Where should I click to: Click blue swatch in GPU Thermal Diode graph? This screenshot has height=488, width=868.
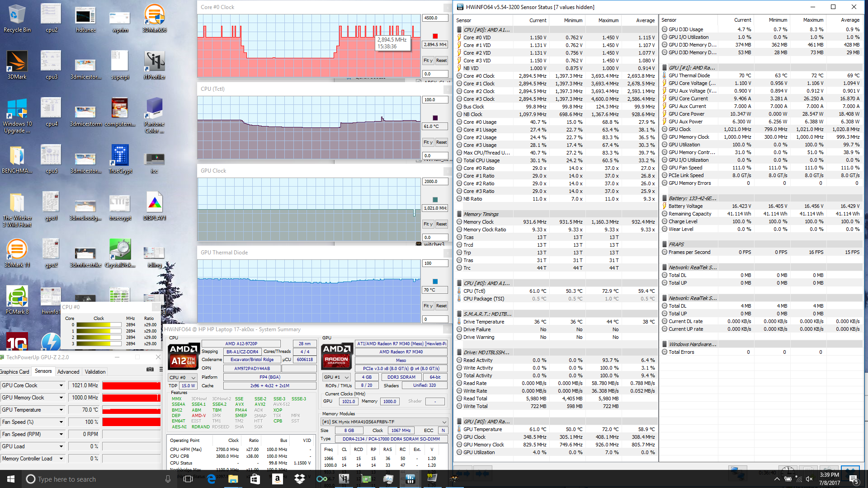(x=435, y=282)
